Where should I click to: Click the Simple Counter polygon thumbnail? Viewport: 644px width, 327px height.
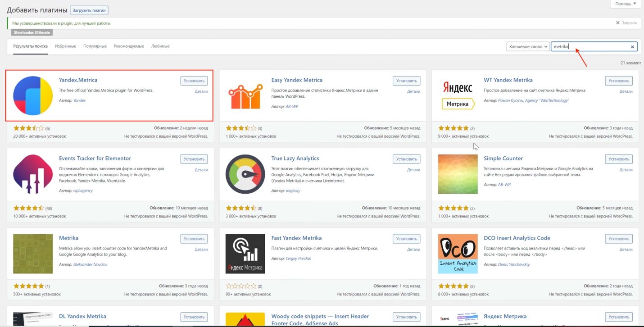tap(458, 174)
